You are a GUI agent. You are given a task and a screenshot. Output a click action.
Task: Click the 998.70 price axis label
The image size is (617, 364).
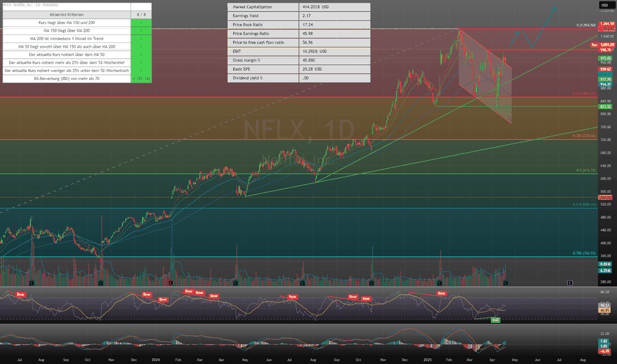point(606,50)
